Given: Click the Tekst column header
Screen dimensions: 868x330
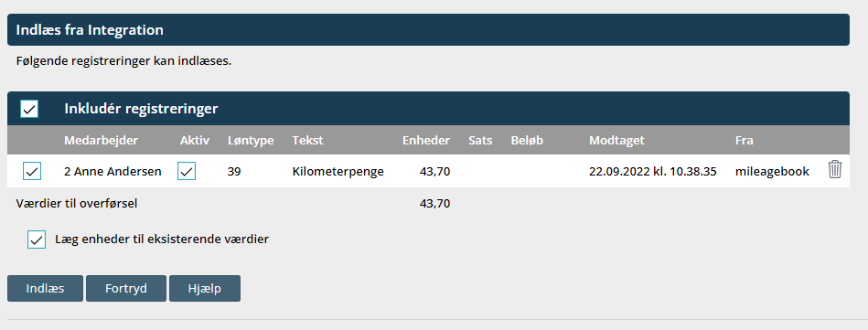Looking at the screenshot, I should click(308, 141).
